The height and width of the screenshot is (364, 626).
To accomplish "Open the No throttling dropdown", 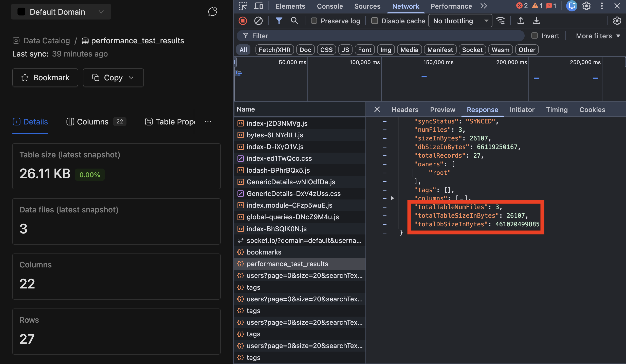I will click(460, 21).
